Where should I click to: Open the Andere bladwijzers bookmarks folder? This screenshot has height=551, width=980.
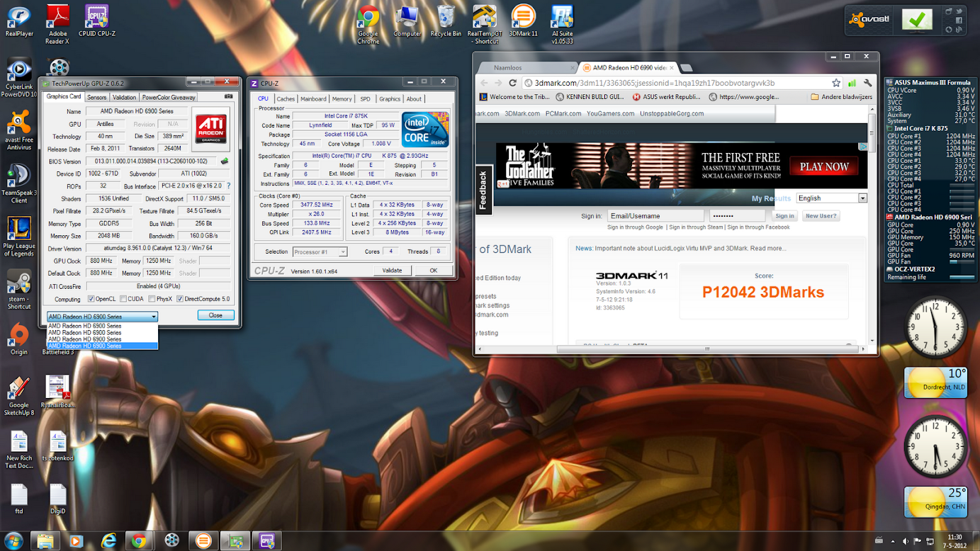(841, 97)
